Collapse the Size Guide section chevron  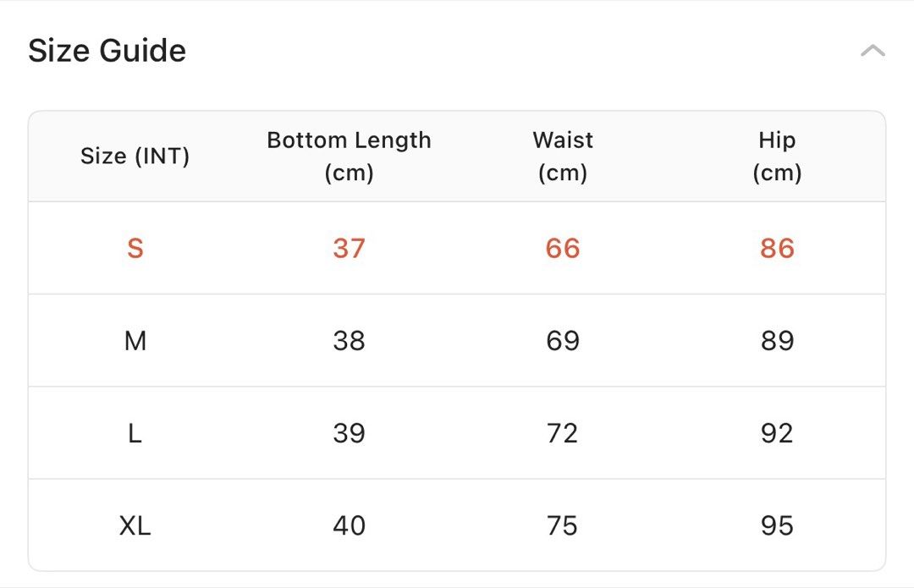tap(873, 51)
